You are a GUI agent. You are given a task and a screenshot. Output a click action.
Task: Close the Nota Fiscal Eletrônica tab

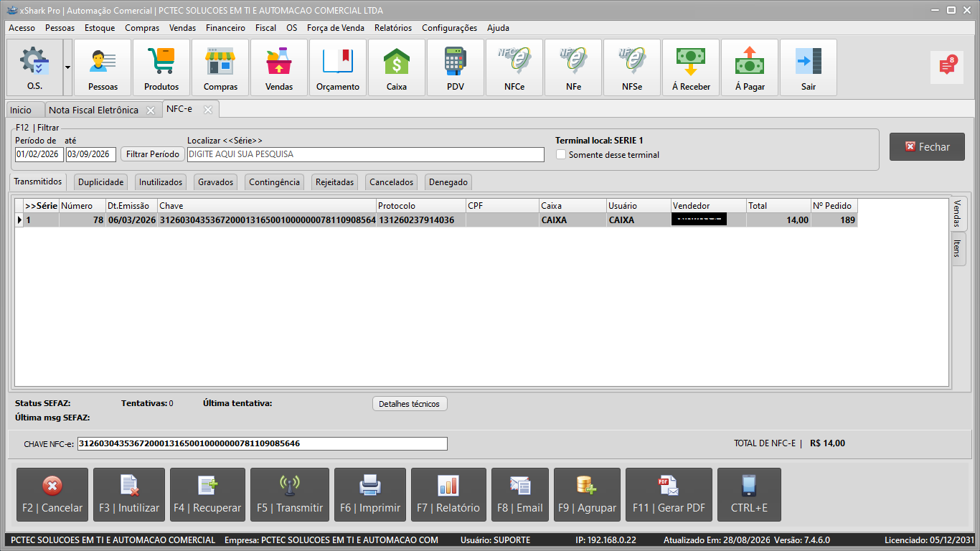click(151, 110)
